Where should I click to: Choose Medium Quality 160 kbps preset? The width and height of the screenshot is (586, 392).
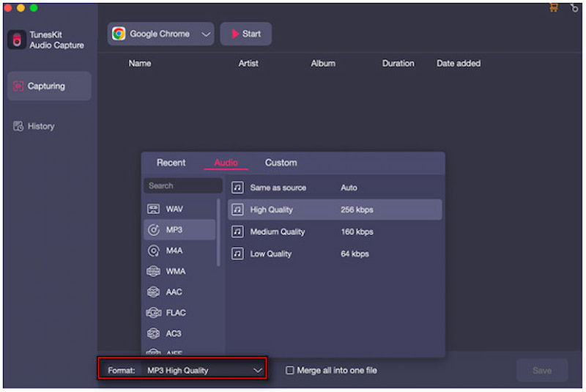[335, 232]
